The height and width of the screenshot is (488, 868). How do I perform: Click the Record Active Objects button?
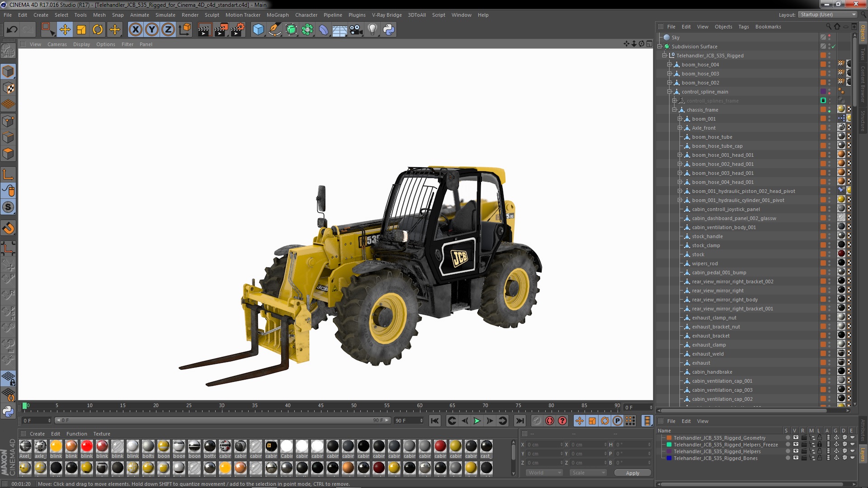[537, 421]
